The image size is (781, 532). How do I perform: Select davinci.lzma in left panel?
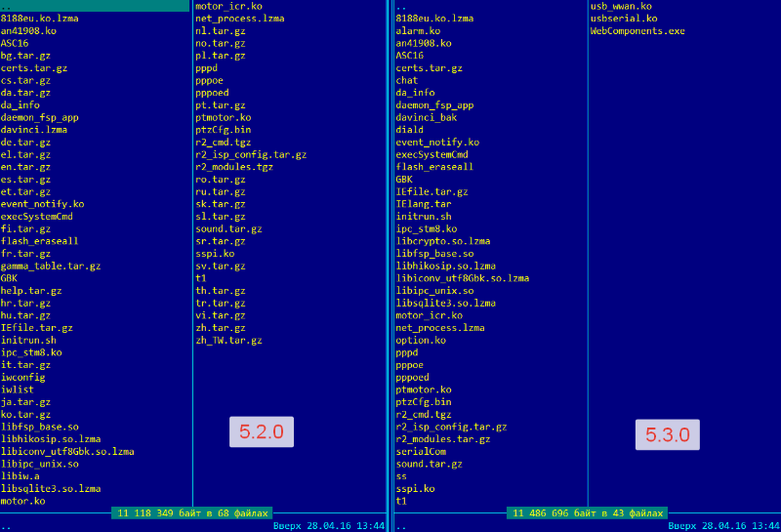pyautogui.click(x=34, y=130)
